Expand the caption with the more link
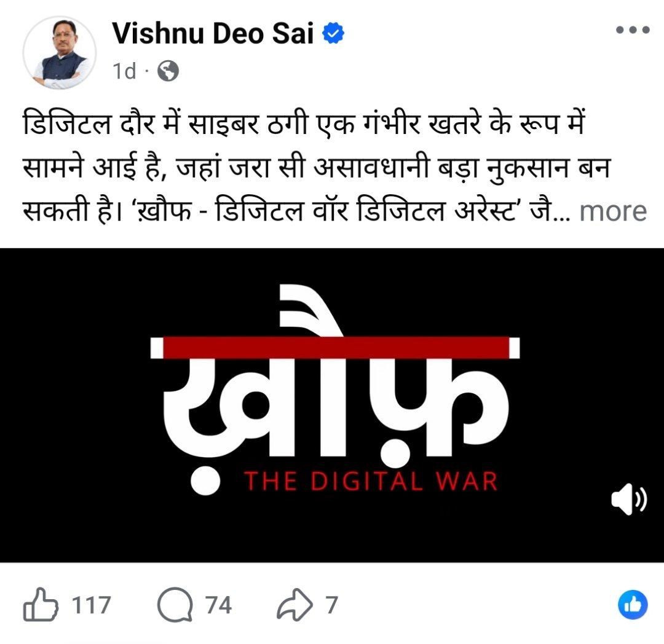This screenshot has width=664, height=644. tap(613, 211)
